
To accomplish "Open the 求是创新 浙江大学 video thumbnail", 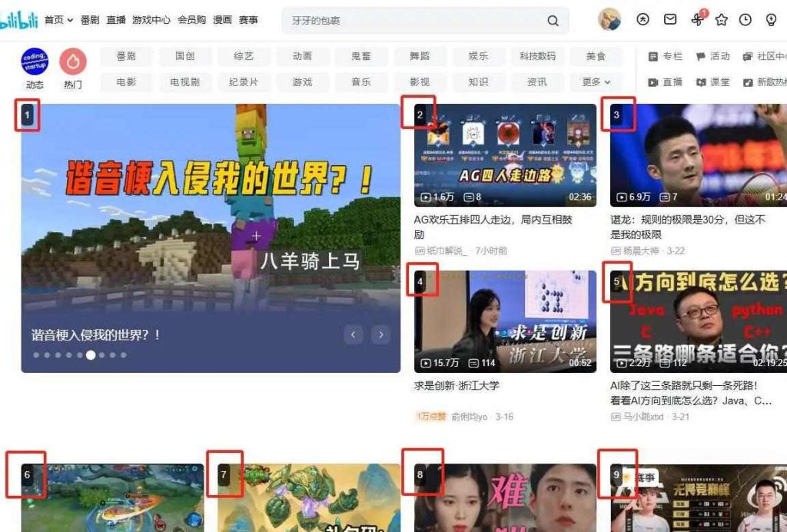I will point(505,321).
